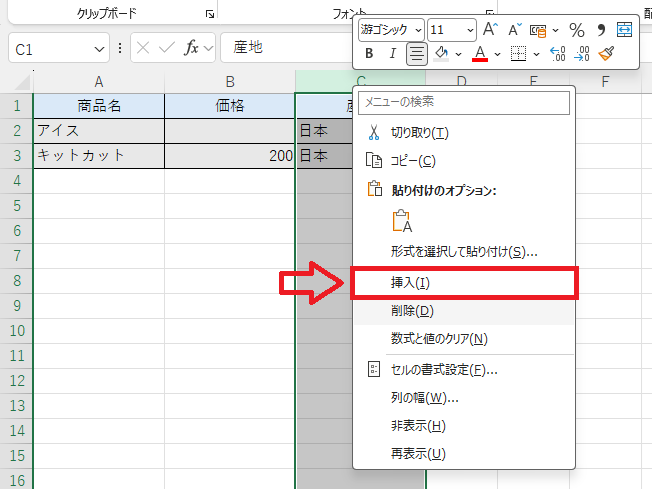Apply borders icon in mini toolbar
Viewport: 652px width, 489px height.
coord(518,54)
